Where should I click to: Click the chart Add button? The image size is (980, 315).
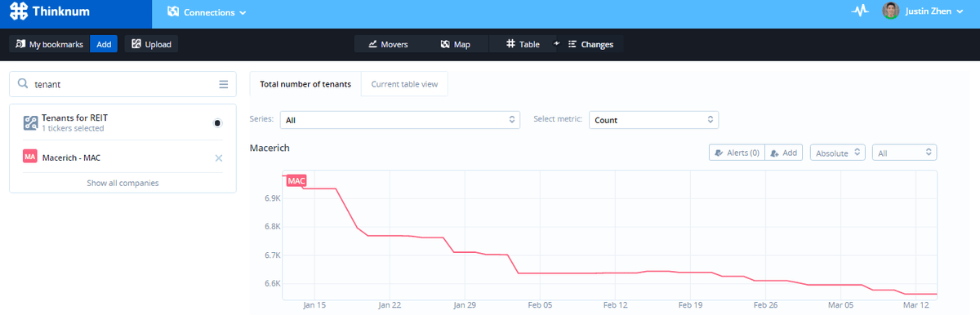784,153
